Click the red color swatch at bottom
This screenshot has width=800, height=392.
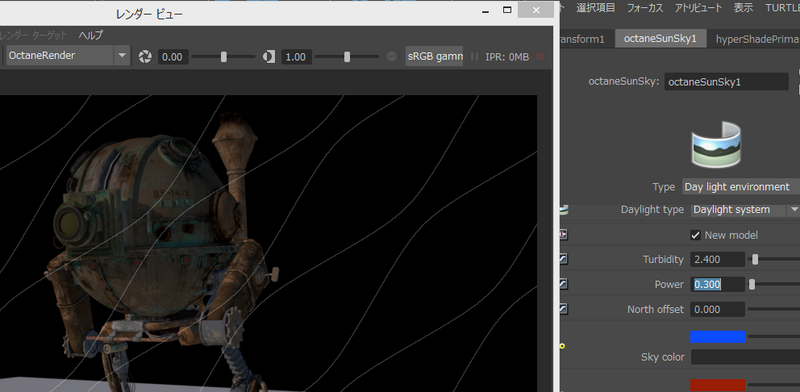[718, 385]
